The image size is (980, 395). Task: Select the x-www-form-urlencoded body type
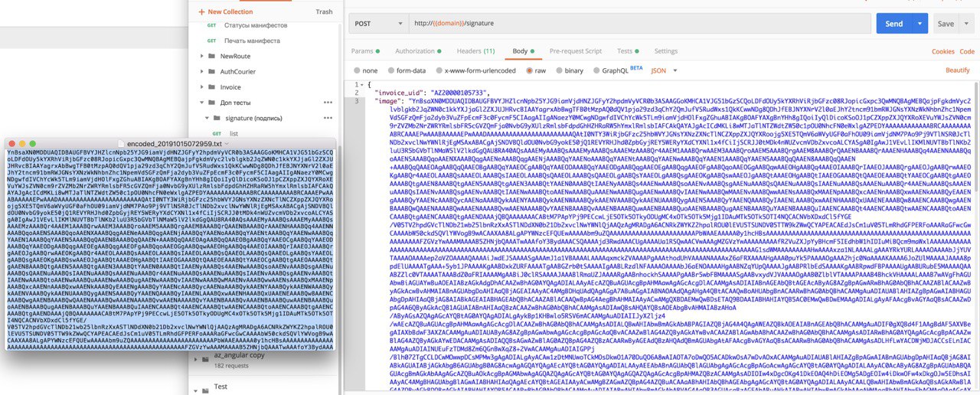pos(439,70)
